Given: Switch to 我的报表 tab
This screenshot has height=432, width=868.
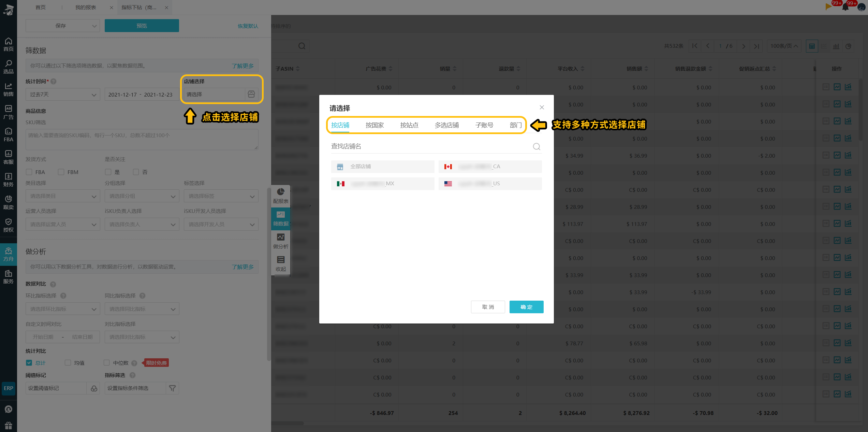Looking at the screenshot, I should pos(86,8).
